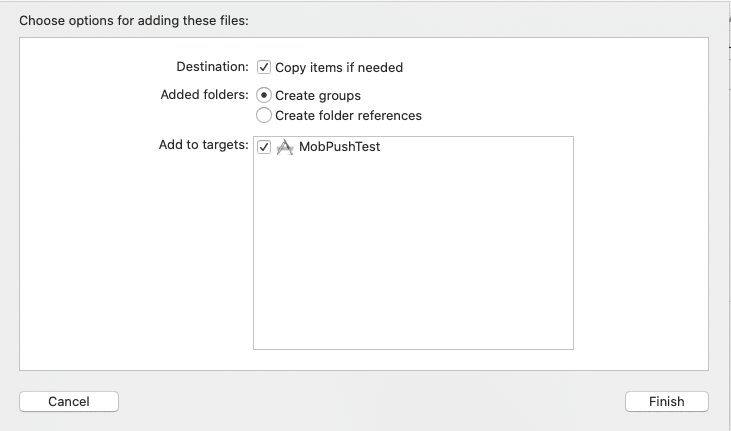Click the MobPushTest app target icon
This screenshot has height=431, width=731.
285,147
